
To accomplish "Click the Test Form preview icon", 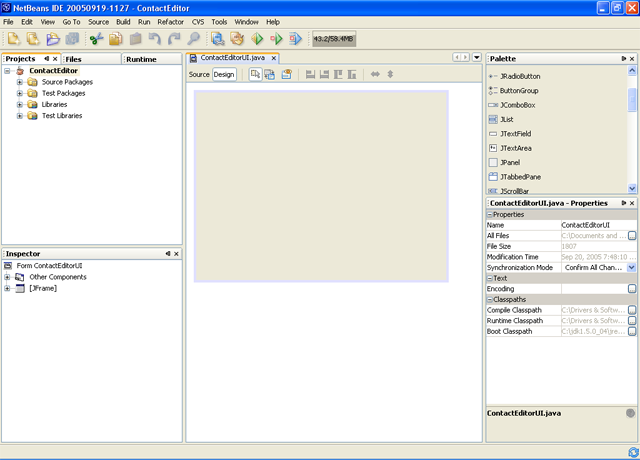I will click(286, 74).
